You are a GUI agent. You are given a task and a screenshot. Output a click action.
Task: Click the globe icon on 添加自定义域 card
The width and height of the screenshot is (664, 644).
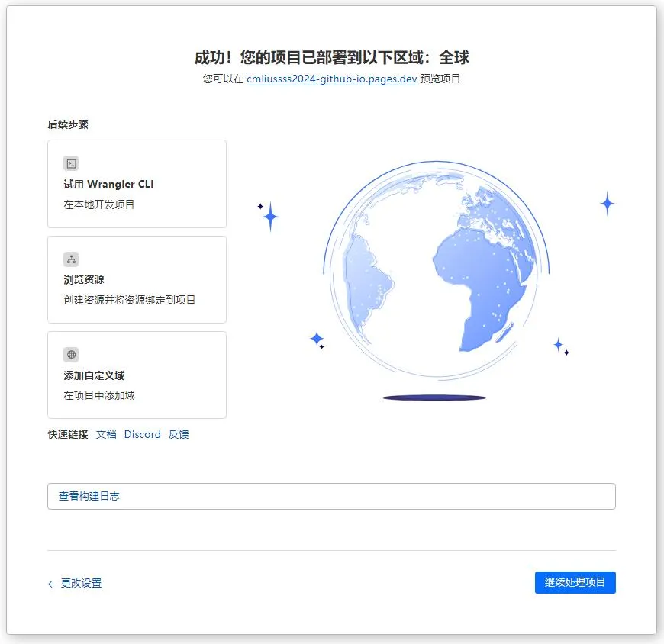pos(70,354)
